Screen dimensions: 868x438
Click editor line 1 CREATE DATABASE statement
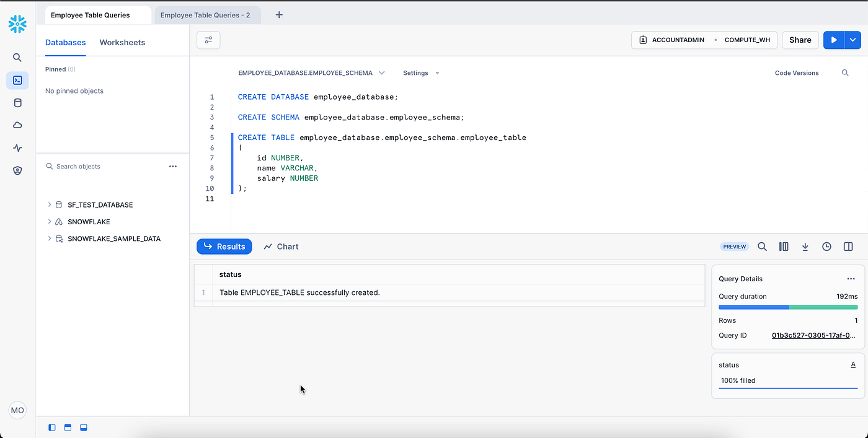318,97
